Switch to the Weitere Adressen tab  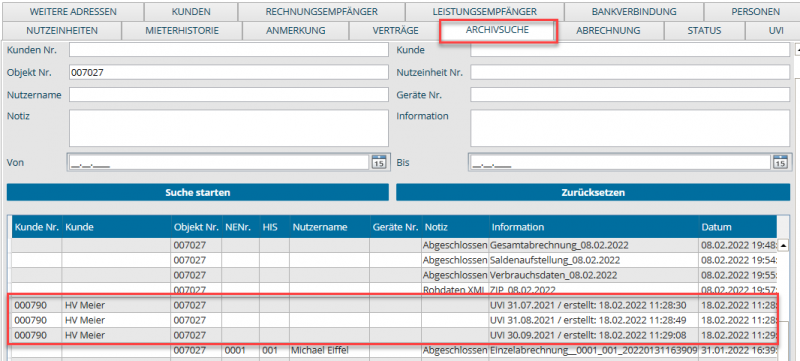pos(73,11)
